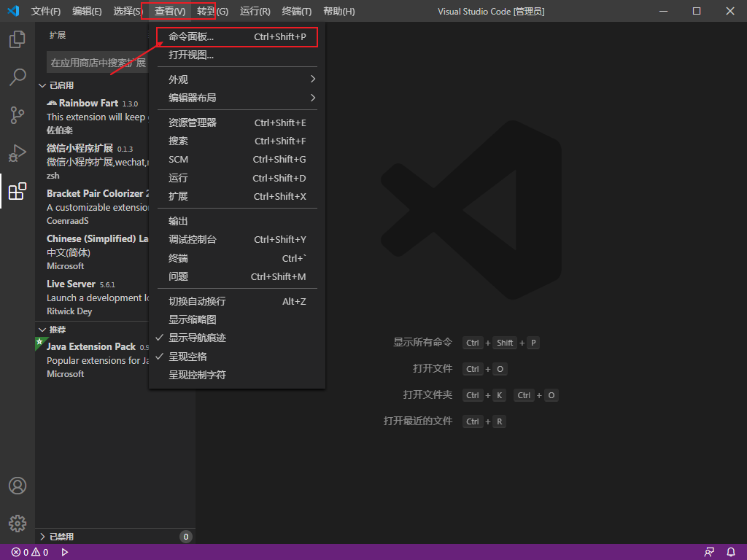Viewport: 747px width, 560px height.
Task: Choose 打开视图... from the menu
Action: (x=237, y=55)
